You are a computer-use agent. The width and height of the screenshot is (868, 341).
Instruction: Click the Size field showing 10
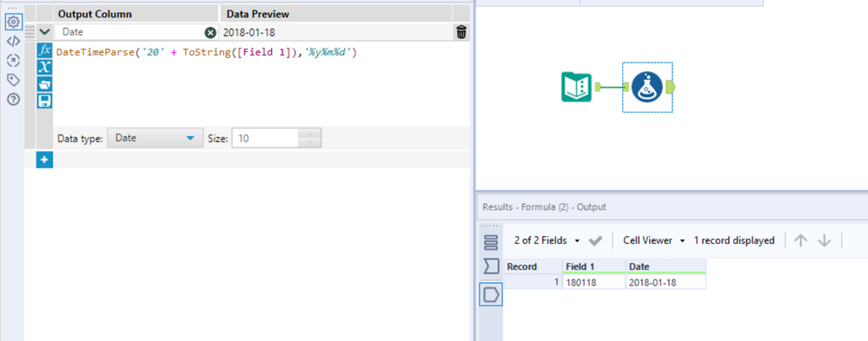click(x=265, y=139)
